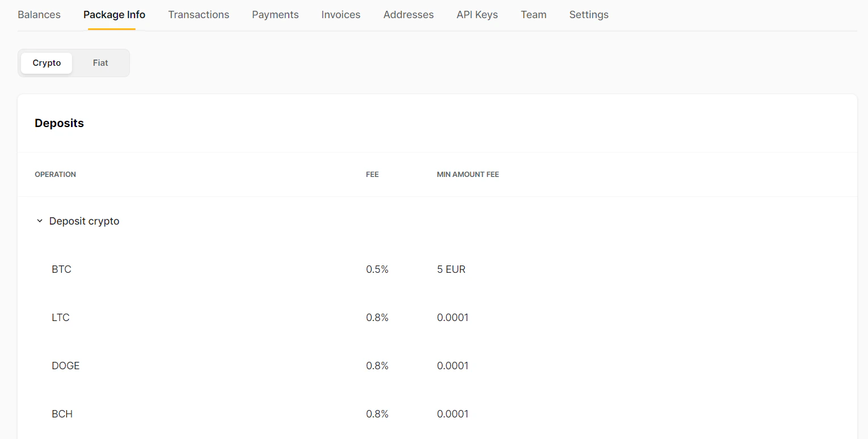
Task: Open the Settings tab
Action: click(x=589, y=15)
